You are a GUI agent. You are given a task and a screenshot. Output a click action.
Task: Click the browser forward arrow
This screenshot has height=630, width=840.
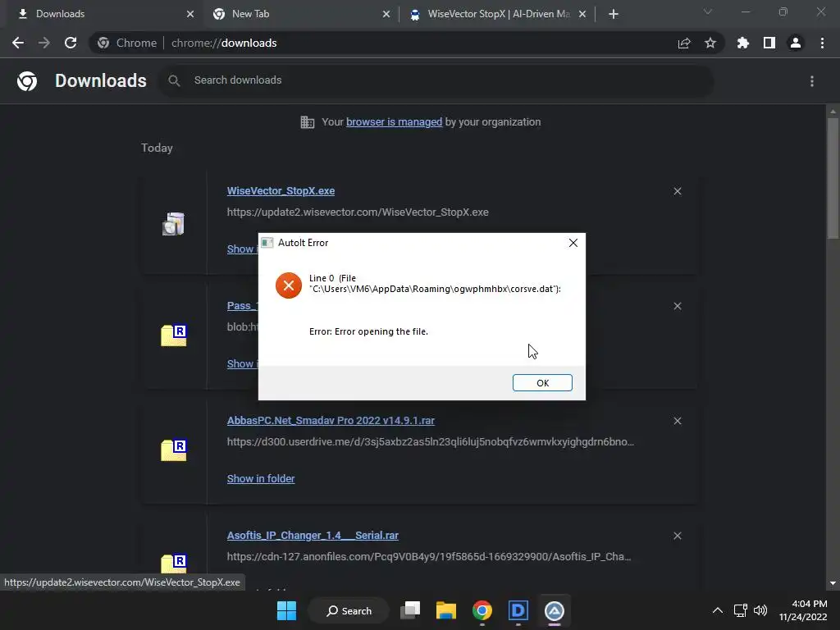coord(44,43)
